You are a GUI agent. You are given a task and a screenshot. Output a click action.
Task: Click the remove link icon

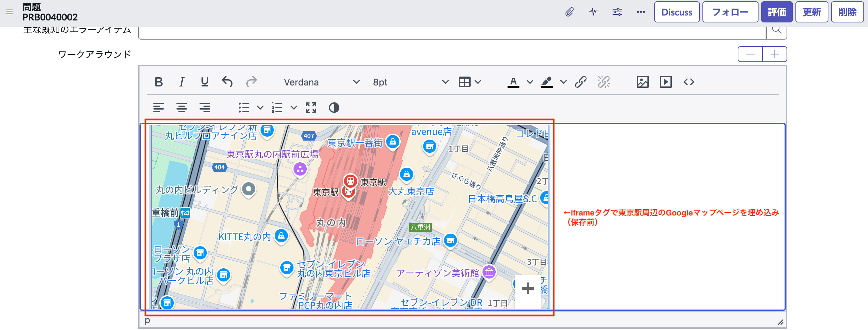[604, 82]
